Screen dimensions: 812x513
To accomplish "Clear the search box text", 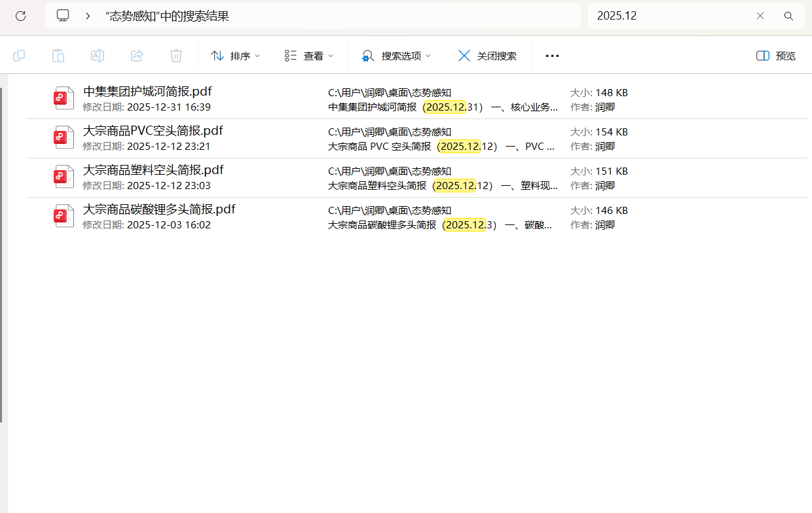I will (x=760, y=16).
